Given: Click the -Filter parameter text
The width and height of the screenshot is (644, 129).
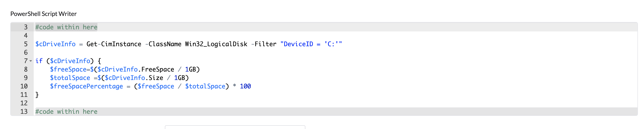Looking at the screenshot, I should pos(264,44).
